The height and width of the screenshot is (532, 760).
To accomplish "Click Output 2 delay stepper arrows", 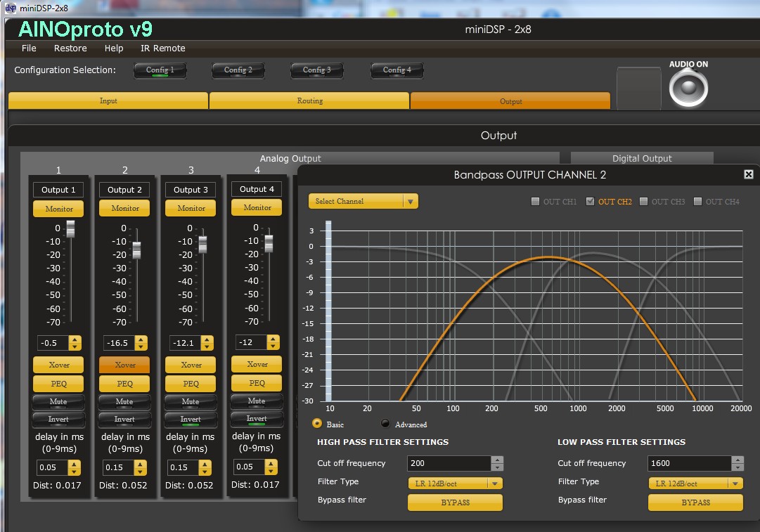I will [140, 467].
